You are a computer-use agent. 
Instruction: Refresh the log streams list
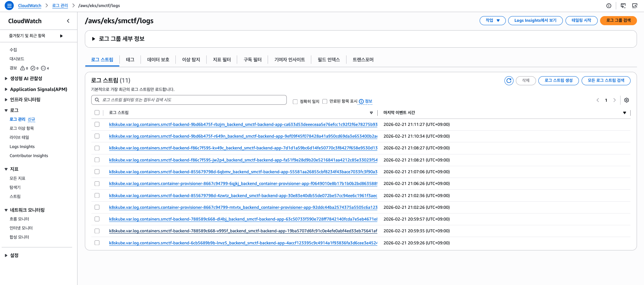[x=509, y=81]
